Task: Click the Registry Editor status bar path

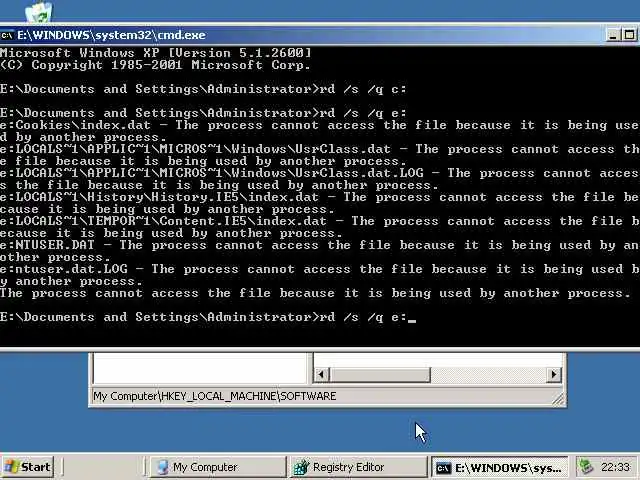Action: tap(215, 396)
